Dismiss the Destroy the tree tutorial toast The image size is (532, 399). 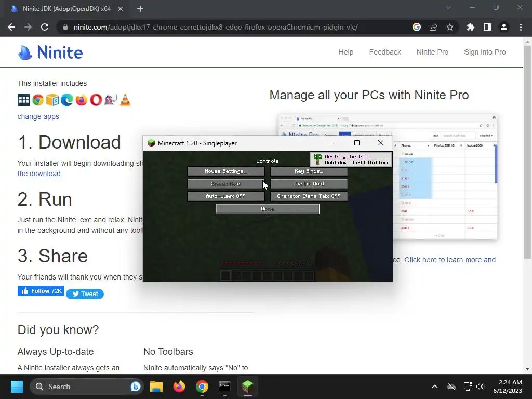(x=351, y=159)
